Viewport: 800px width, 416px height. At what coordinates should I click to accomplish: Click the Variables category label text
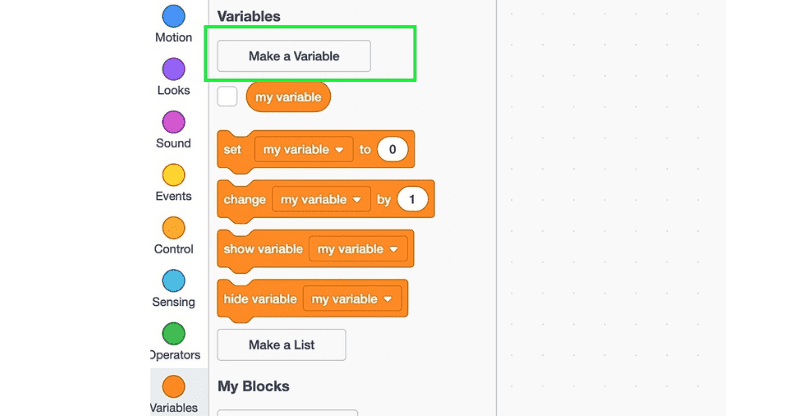pos(174,408)
